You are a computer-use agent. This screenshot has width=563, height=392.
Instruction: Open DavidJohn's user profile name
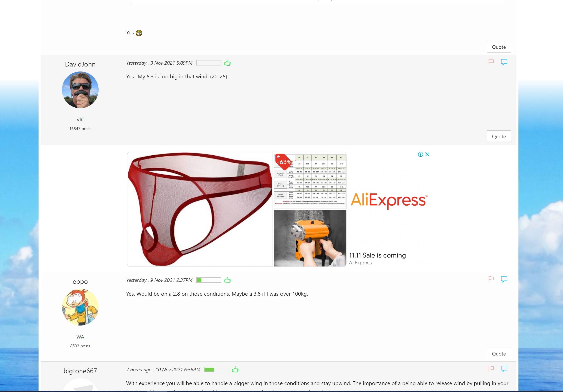(80, 64)
